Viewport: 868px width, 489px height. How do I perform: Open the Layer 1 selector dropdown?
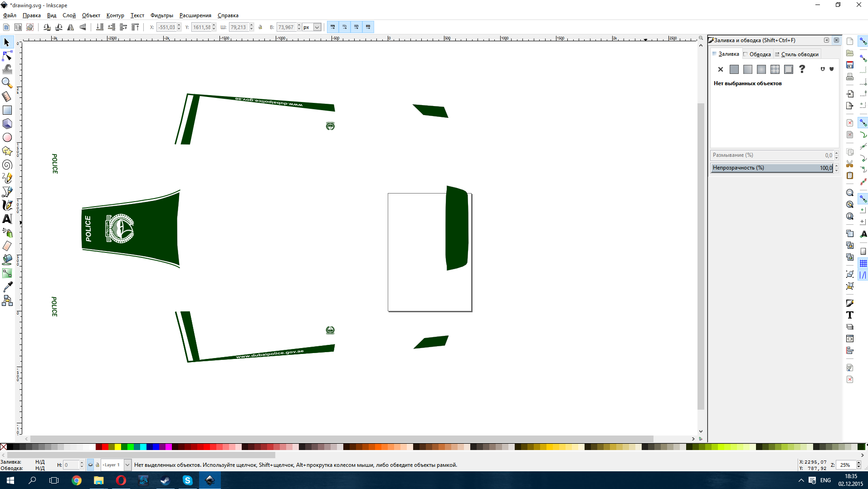[127, 465]
